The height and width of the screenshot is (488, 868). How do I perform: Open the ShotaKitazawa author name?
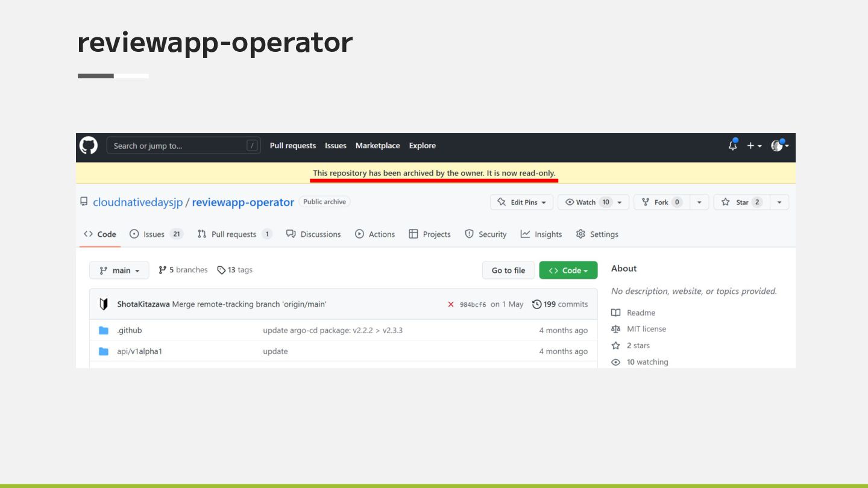coord(143,304)
